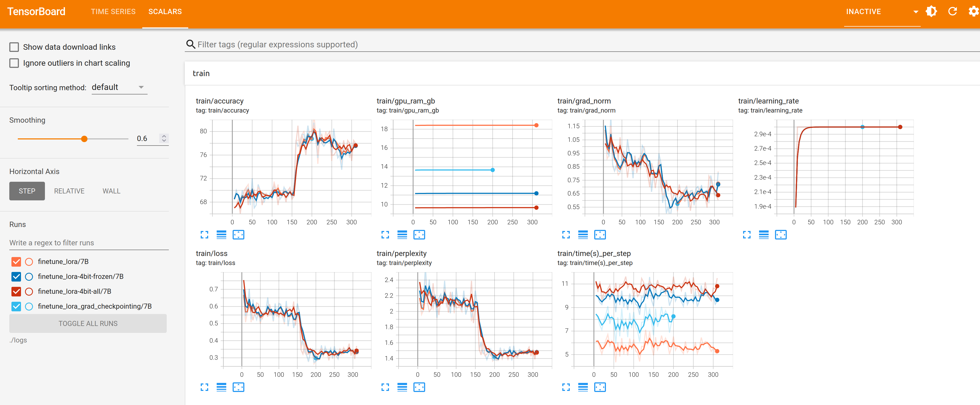Uncheck the finetune_lora/7B run
Image resolution: width=980 pixels, height=405 pixels.
point(16,262)
